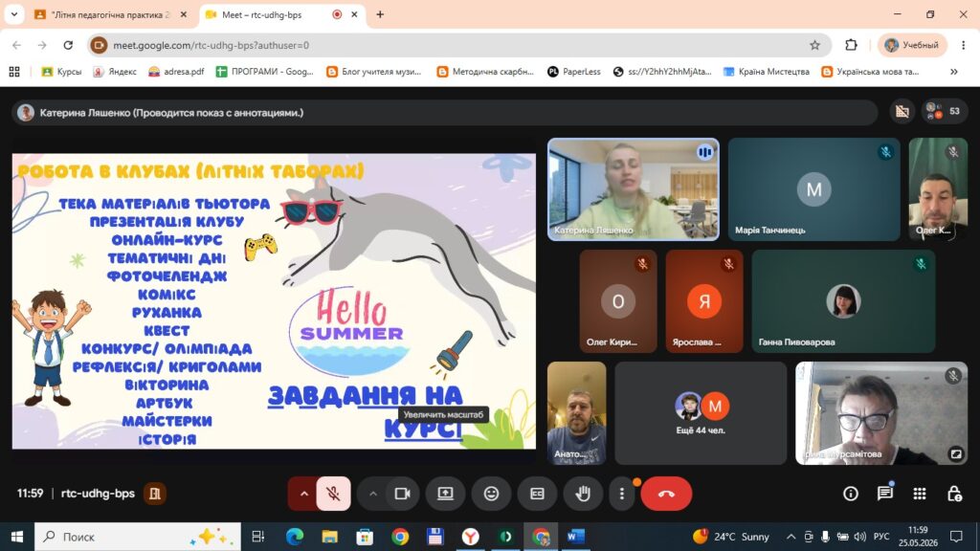Open Word from the taskbar
The height and width of the screenshot is (551, 980).
pos(575,537)
